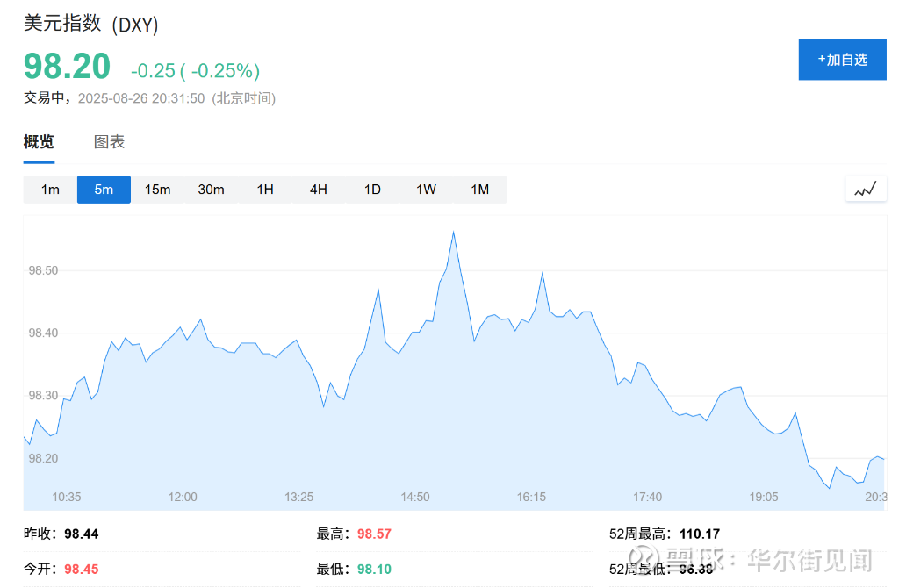
Task: Click the 98.20 current price value
Action: (68, 68)
